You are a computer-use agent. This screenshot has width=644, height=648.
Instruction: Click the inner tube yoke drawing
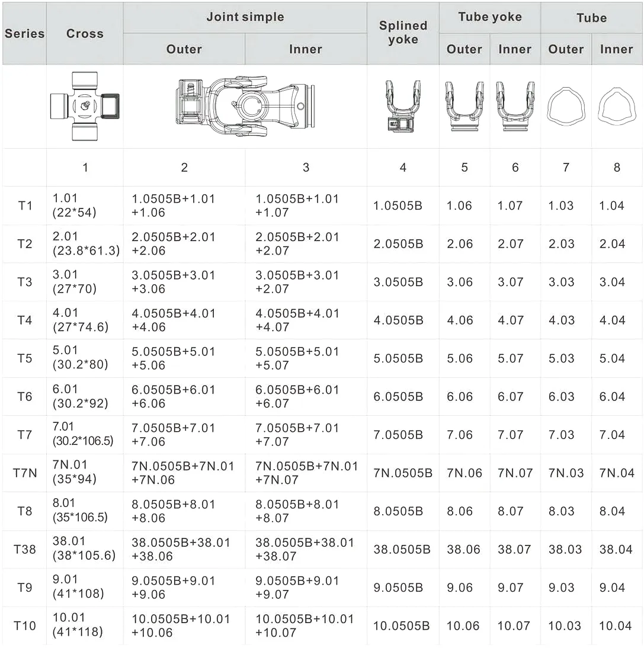[515, 106]
